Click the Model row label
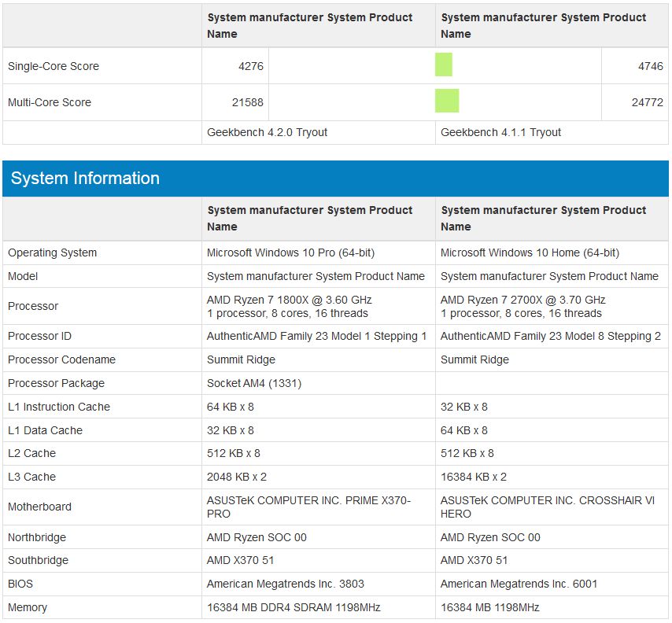The image size is (672, 623). click(23, 276)
